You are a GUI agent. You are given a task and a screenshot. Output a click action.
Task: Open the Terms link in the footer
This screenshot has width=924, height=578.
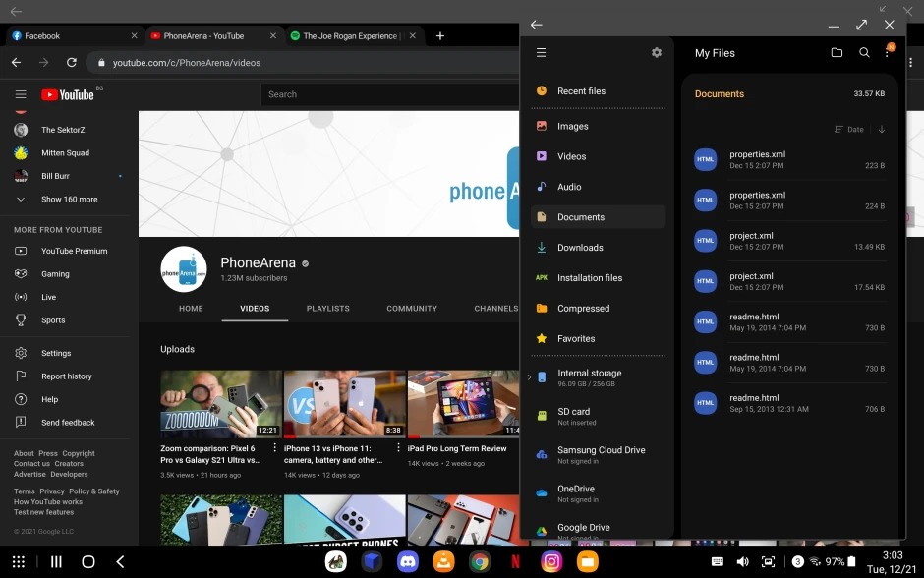point(25,491)
